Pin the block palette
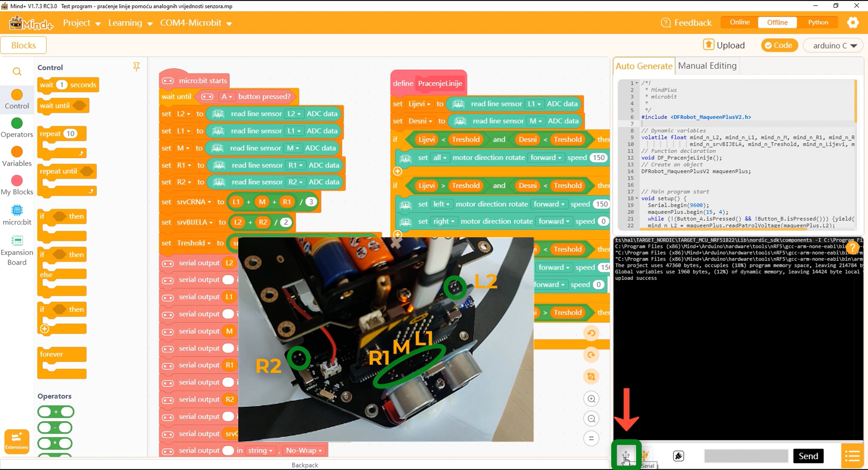 (136, 67)
